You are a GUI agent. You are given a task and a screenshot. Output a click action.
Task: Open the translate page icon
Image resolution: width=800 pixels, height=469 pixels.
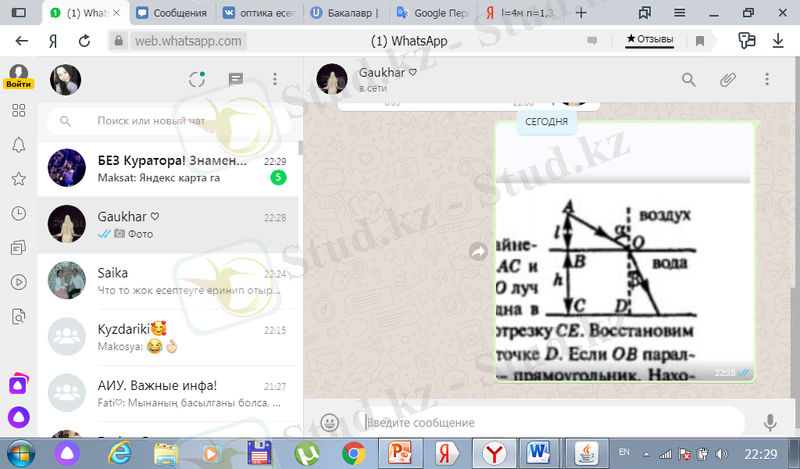pyautogui.click(x=746, y=41)
